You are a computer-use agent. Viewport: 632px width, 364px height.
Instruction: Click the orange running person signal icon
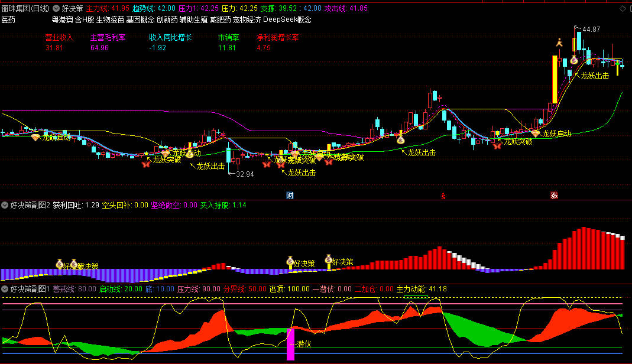click(559, 43)
